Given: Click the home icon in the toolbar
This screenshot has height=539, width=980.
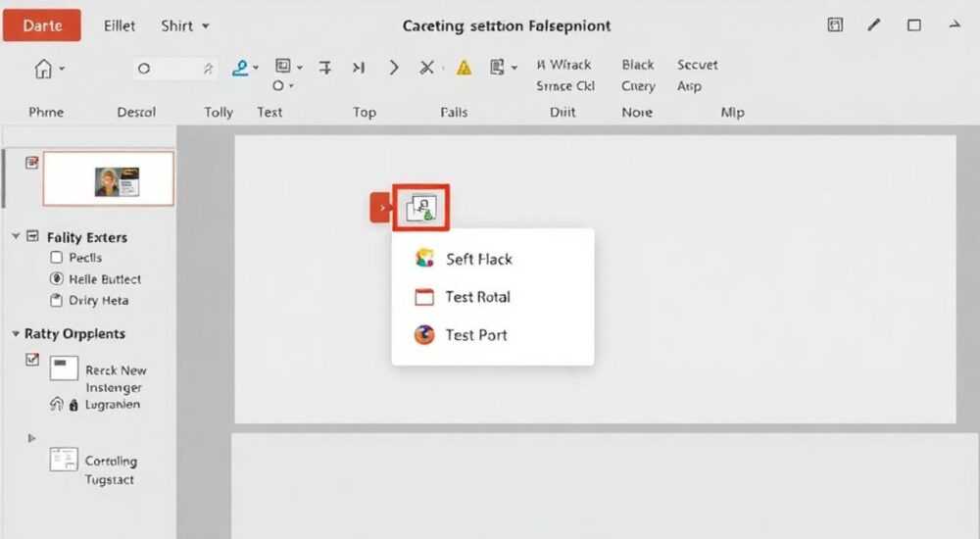Looking at the screenshot, I should point(43,69).
